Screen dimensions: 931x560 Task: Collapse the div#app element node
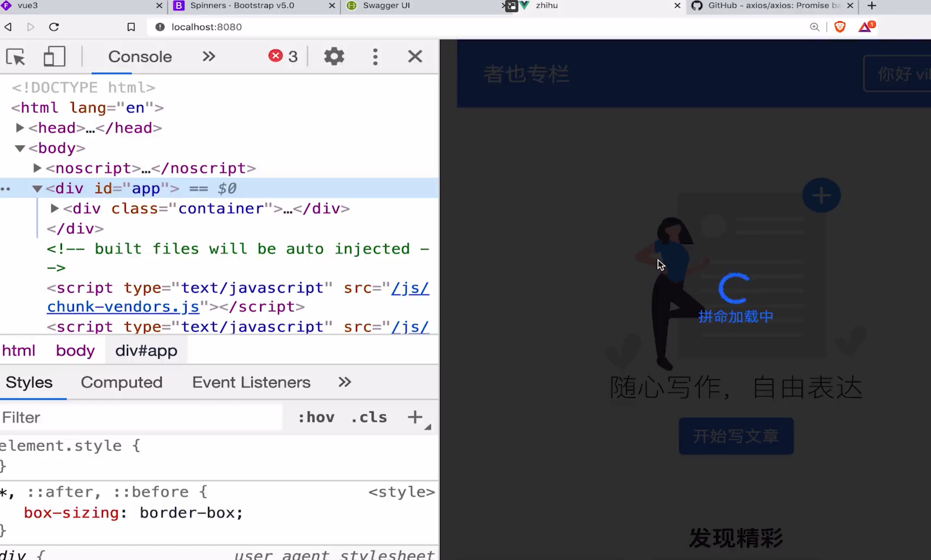(x=37, y=188)
